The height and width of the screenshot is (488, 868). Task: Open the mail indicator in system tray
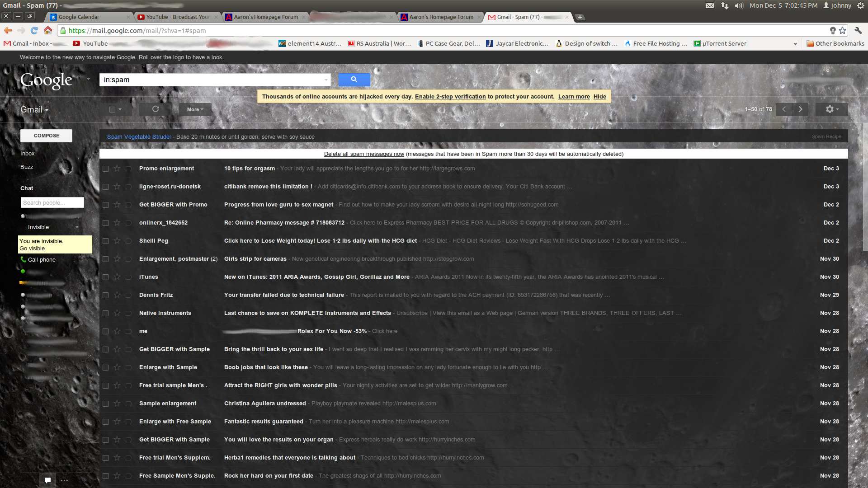click(x=710, y=5)
